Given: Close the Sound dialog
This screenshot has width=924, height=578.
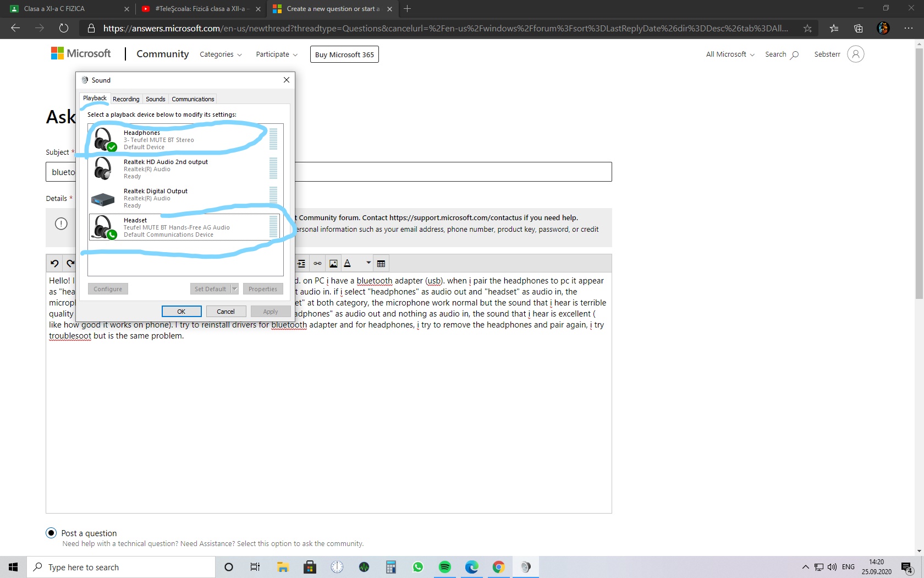Looking at the screenshot, I should coord(287,80).
